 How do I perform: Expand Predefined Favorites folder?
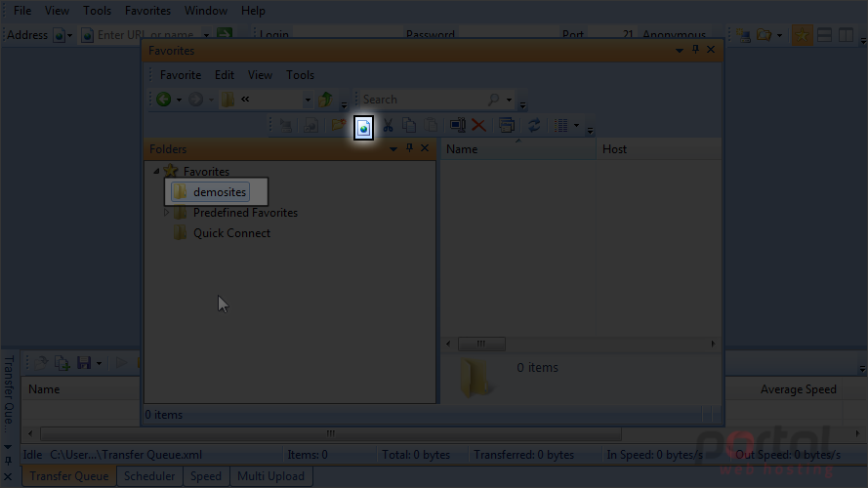pyautogui.click(x=166, y=213)
